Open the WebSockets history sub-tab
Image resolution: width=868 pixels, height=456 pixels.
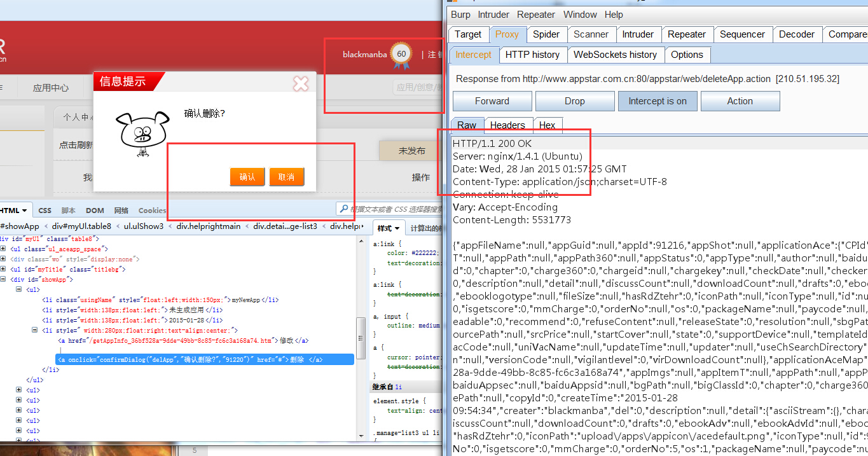615,55
